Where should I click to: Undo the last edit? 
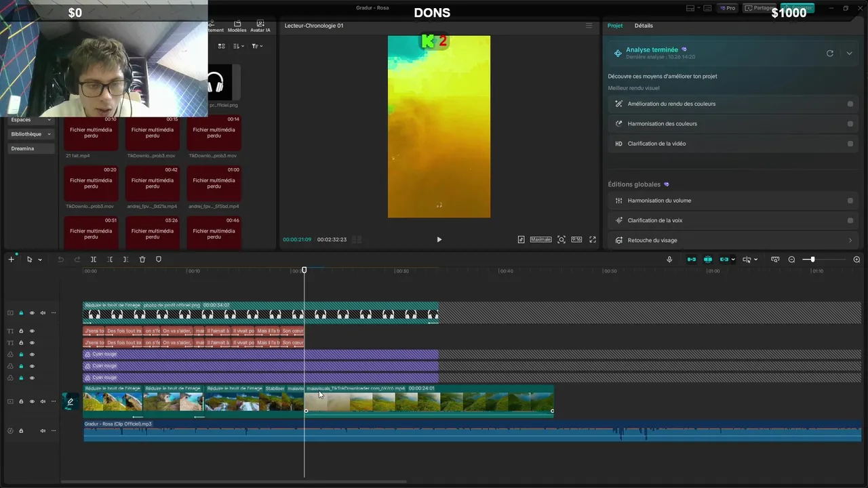(x=60, y=260)
